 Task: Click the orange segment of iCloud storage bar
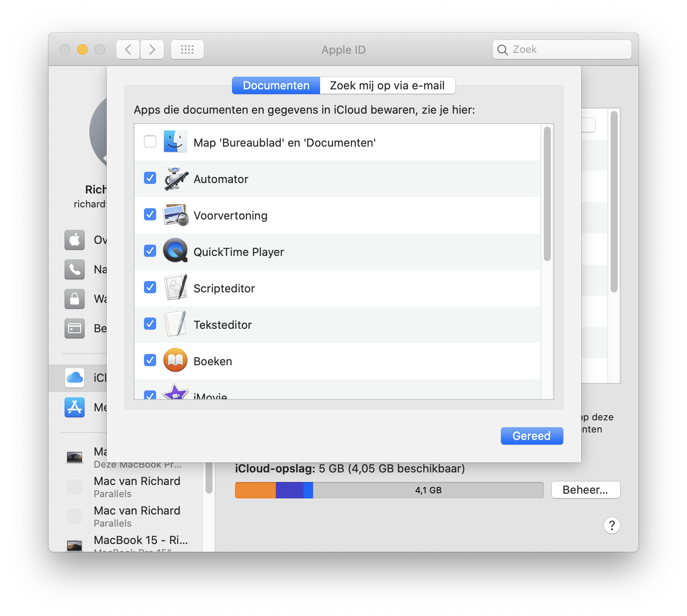(x=255, y=490)
